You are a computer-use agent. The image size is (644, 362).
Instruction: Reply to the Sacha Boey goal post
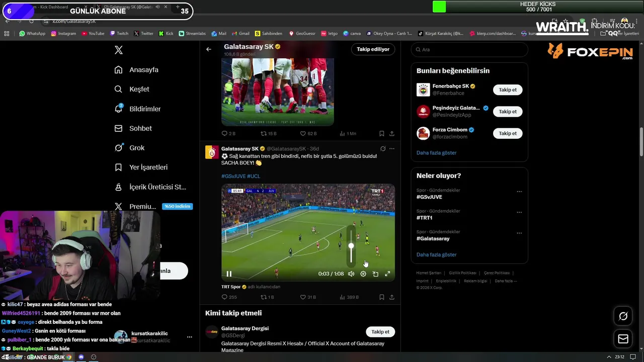coord(229,297)
